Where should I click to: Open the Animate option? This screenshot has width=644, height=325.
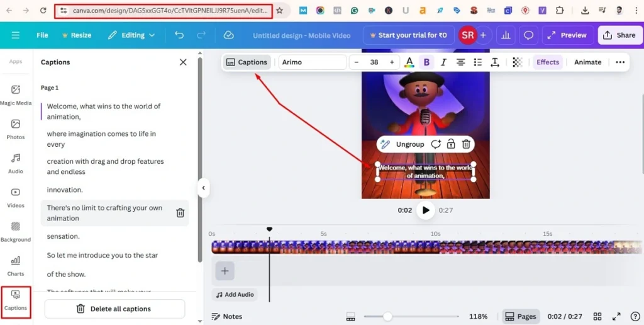588,62
